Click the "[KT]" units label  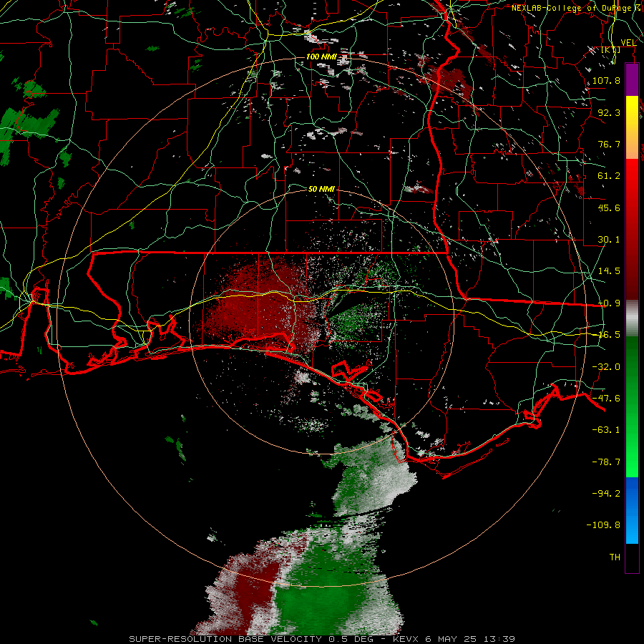tap(611, 50)
